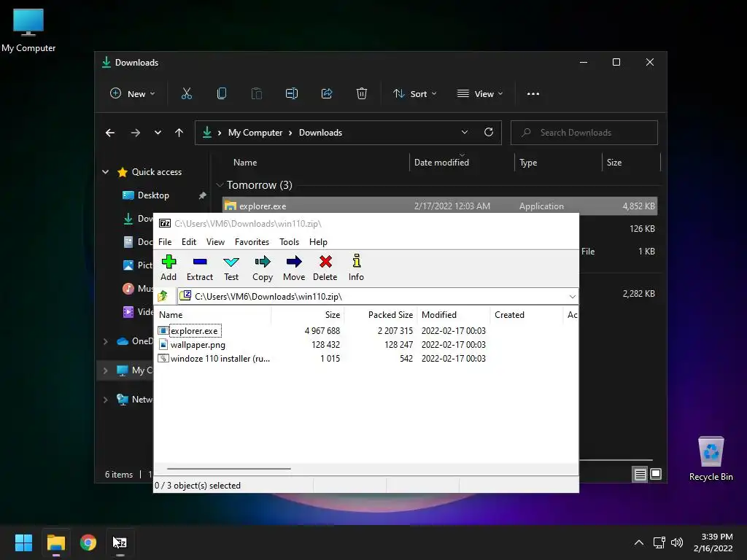The width and height of the screenshot is (747, 560).
Task: Expand recent locations chevron in Explorer
Action: point(158,133)
